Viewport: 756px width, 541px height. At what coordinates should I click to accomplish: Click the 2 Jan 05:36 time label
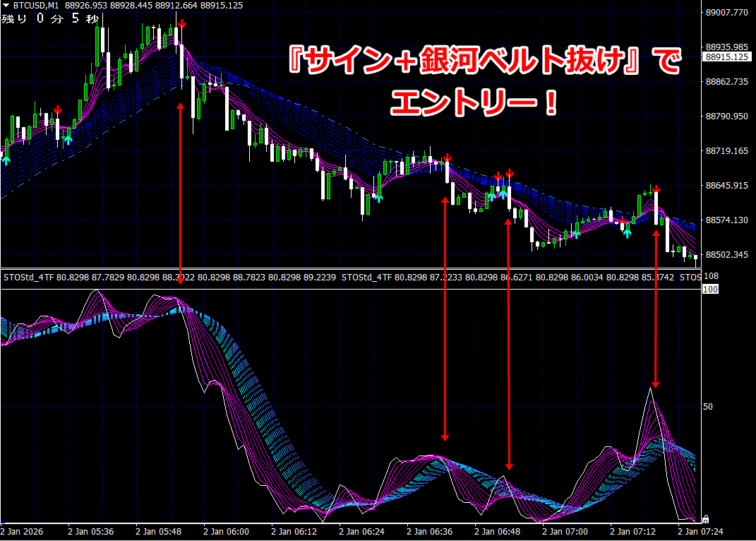[x=90, y=531]
